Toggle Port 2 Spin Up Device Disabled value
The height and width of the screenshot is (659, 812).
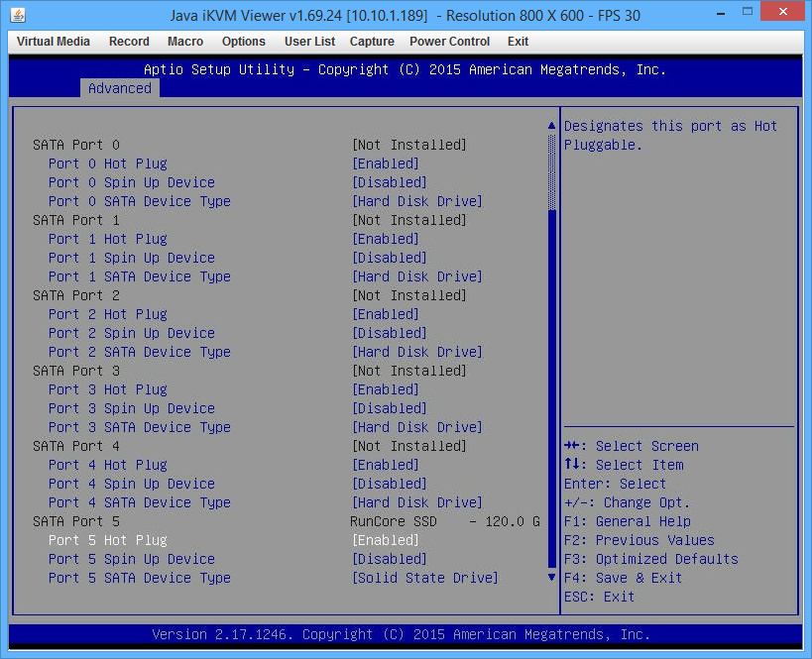click(x=390, y=333)
